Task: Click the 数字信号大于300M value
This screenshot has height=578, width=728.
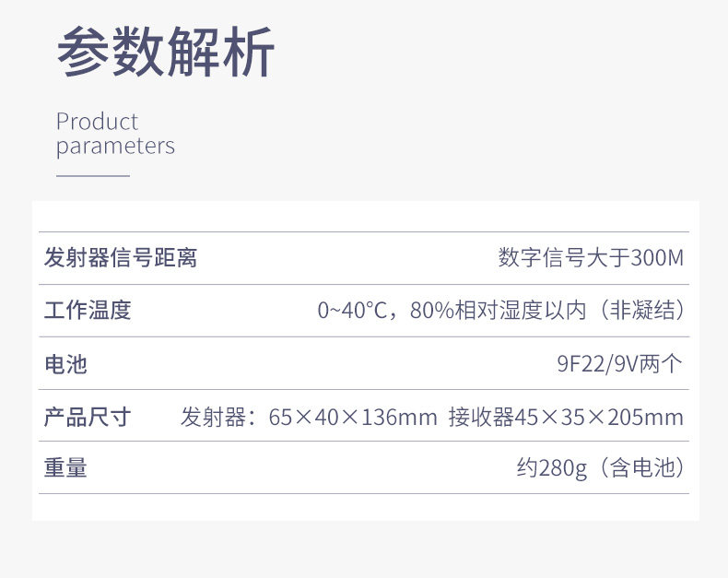Action: click(591, 258)
